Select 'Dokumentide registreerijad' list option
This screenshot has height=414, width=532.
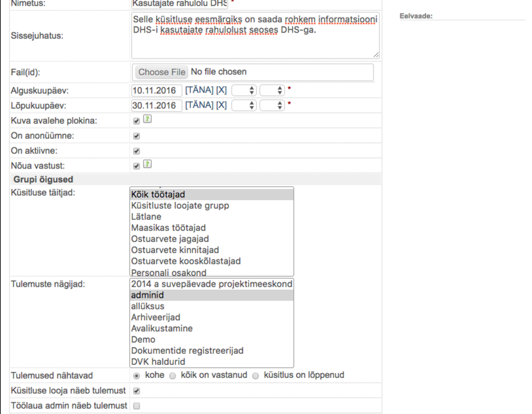(212, 351)
